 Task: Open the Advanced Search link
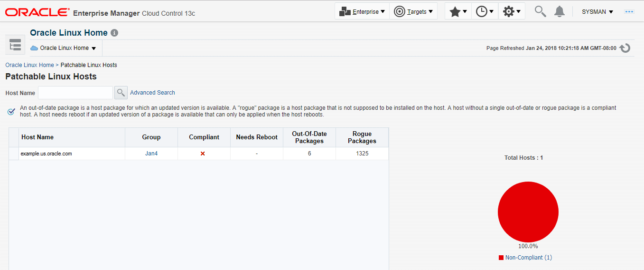(x=152, y=93)
